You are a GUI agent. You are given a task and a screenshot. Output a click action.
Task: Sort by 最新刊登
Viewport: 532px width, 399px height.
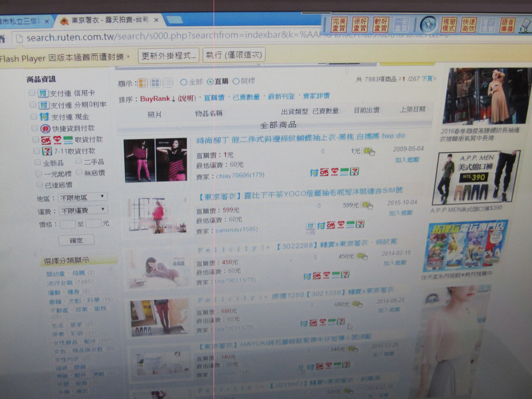(x=281, y=96)
